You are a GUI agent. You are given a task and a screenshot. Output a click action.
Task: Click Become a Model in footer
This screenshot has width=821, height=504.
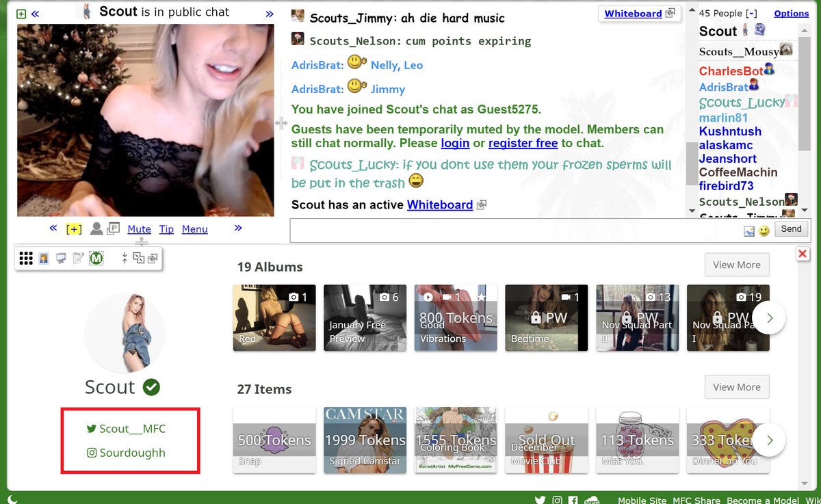[x=763, y=500]
